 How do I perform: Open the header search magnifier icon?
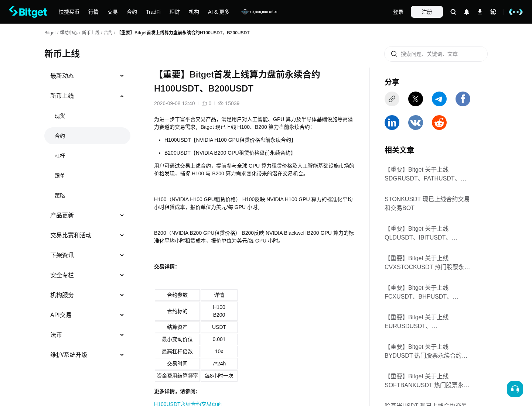click(453, 12)
